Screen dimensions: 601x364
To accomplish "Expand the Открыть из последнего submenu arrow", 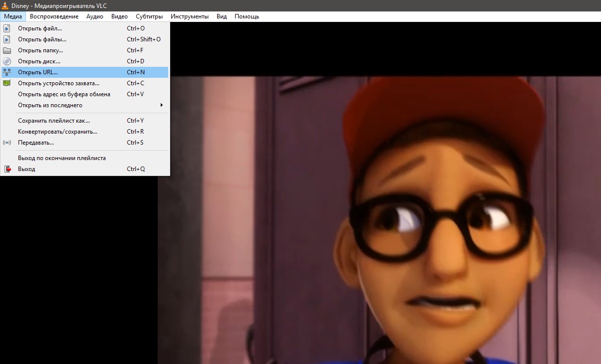I will [161, 105].
